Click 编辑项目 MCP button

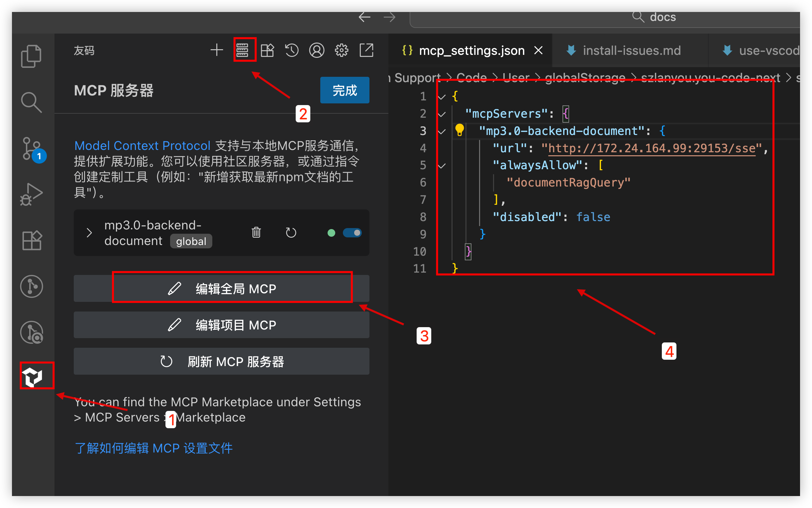click(x=222, y=325)
